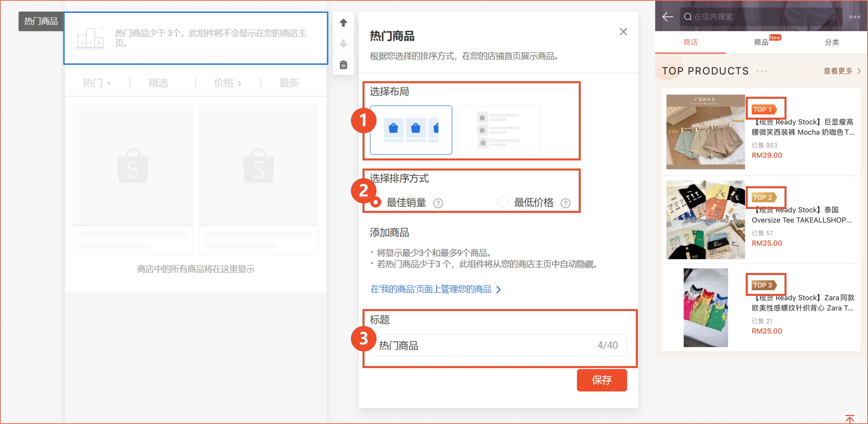868x424 pixels.
Task: Move the 热门商品 component down
Action: coord(343,43)
